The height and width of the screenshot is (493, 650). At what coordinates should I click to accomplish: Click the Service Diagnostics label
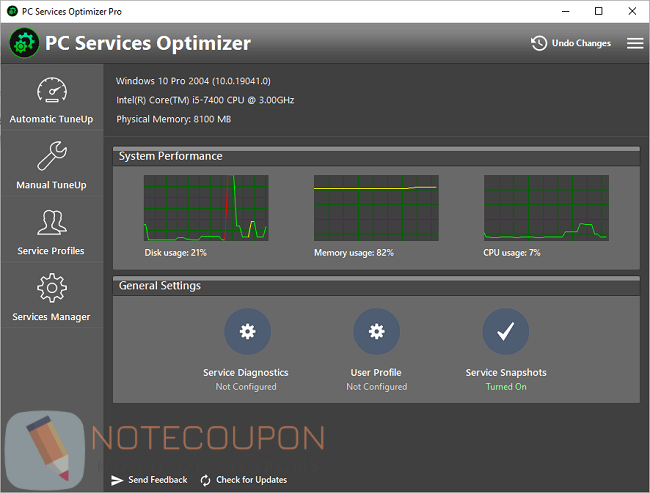[x=246, y=372]
